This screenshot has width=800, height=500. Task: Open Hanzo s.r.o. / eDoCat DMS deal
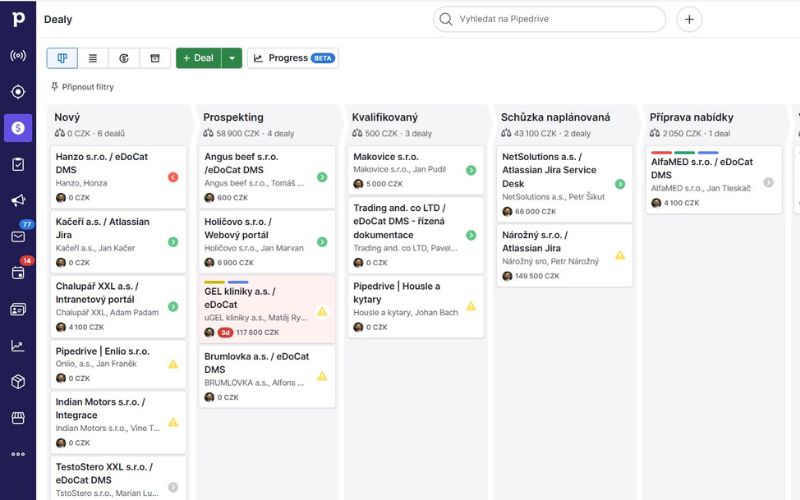click(x=118, y=177)
